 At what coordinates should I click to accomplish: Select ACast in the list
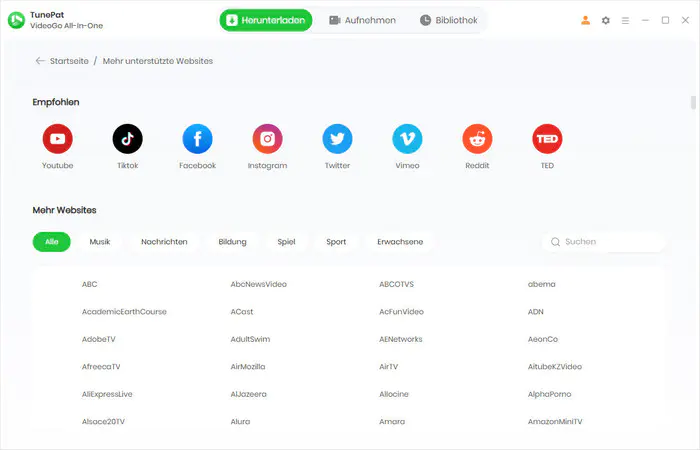pos(242,312)
